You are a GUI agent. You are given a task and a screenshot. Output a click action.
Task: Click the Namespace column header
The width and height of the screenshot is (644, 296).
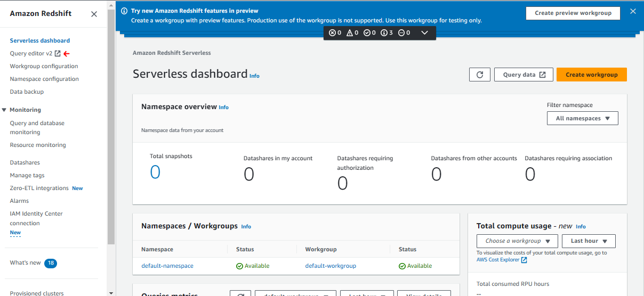[157, 249]
